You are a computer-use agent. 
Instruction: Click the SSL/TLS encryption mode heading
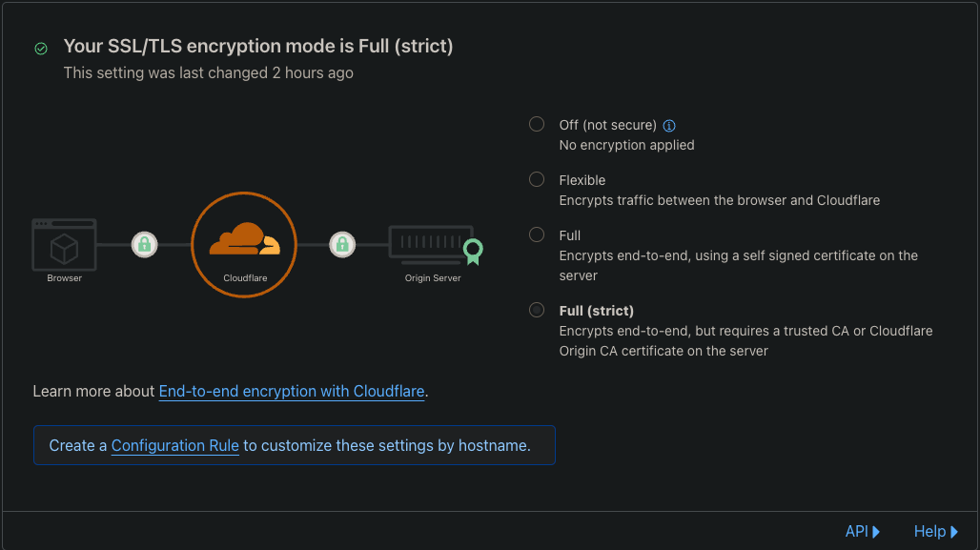point(258,46)
